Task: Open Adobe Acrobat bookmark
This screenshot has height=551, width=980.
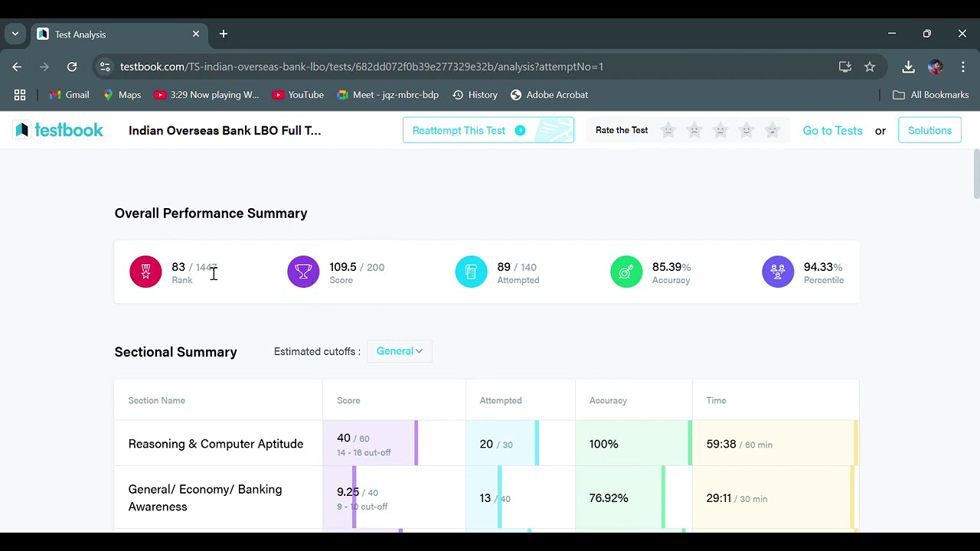Action: point(549,95)
